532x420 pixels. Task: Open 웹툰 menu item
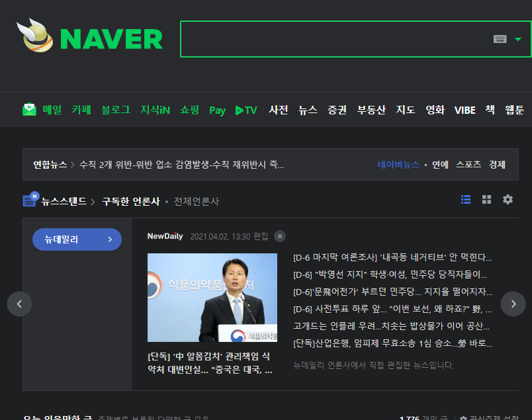click(514, 110)
